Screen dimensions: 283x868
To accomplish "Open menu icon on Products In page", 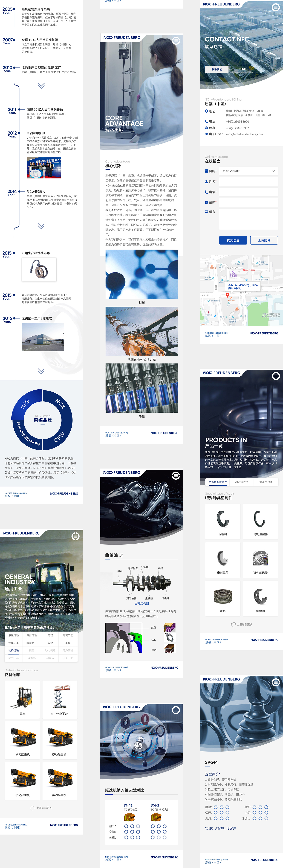I will (276, 376).
